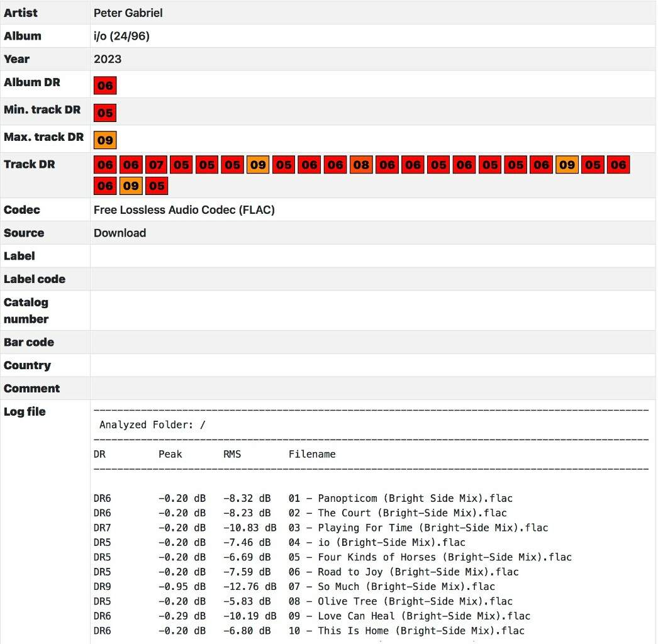Click the Source row label
658x644 pixels.
[x=24, y=233]
